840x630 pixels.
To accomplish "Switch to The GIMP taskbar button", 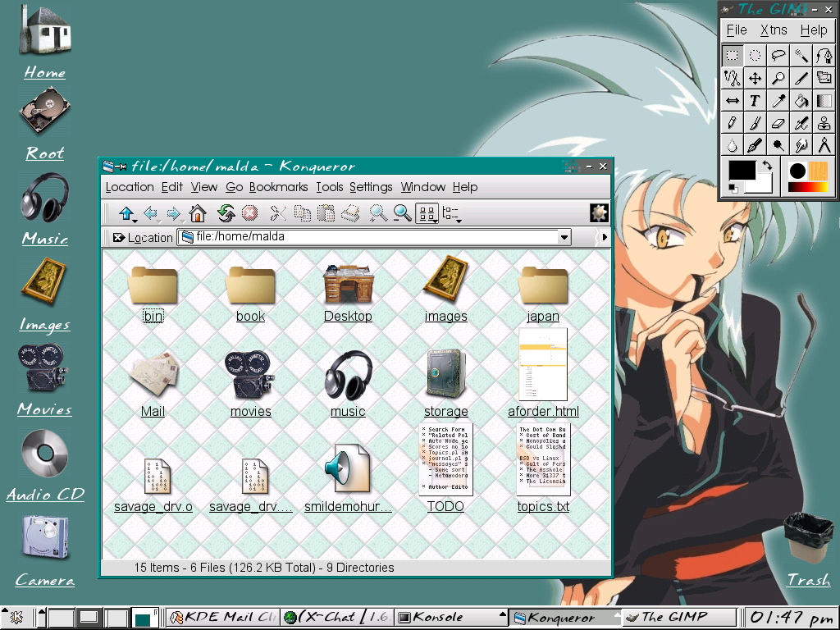I will [678, 617].
